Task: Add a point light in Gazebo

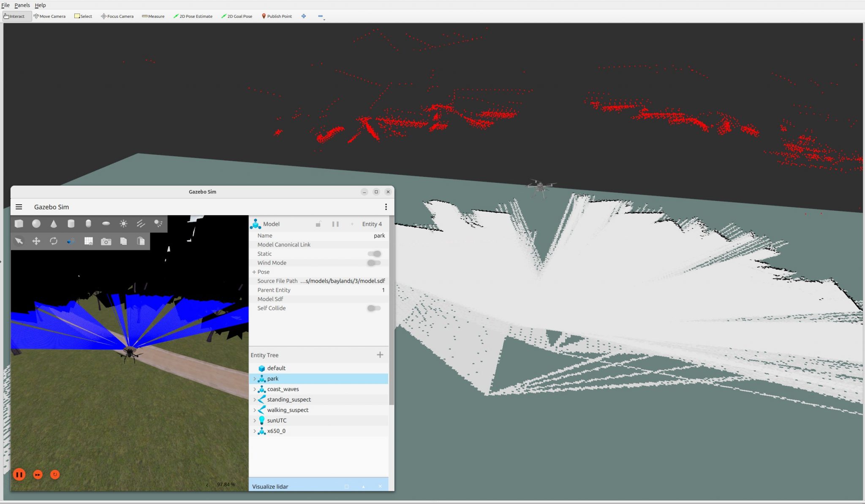Action: (123, 224)
